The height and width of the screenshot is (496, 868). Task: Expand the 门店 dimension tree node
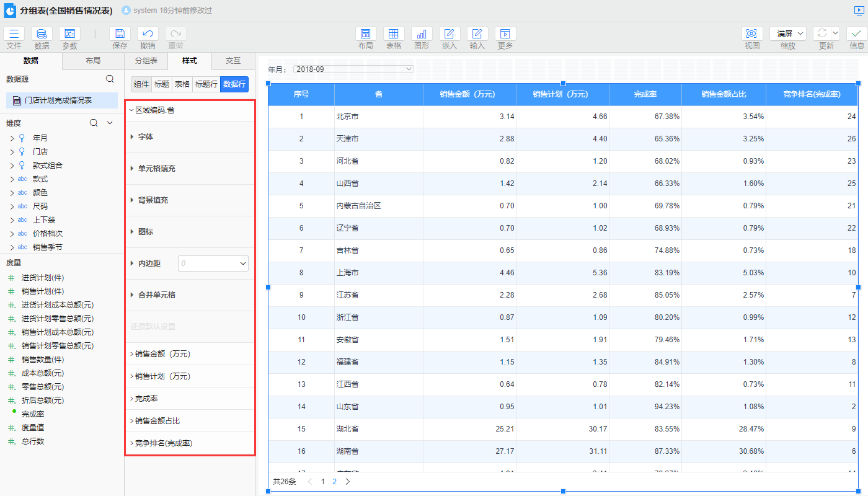pos(12,152)
